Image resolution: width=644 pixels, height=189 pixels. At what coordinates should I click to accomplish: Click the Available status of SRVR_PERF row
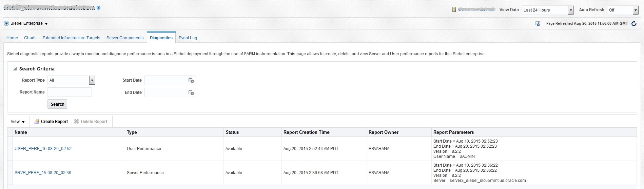tap(234, 173)
